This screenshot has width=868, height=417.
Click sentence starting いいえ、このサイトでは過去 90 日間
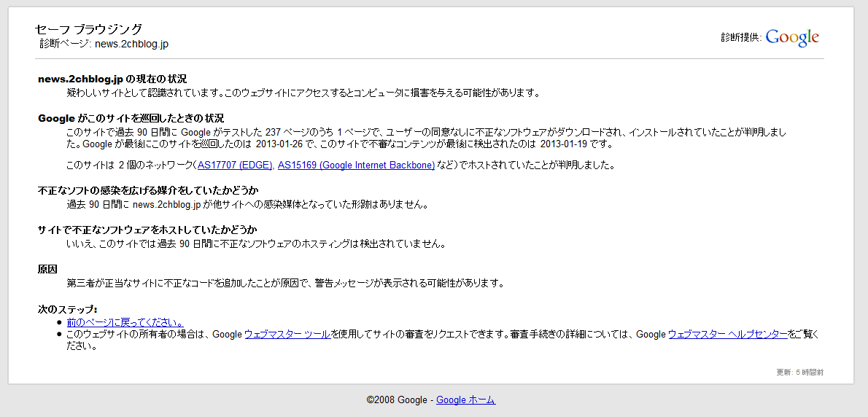tap(256, 244)
